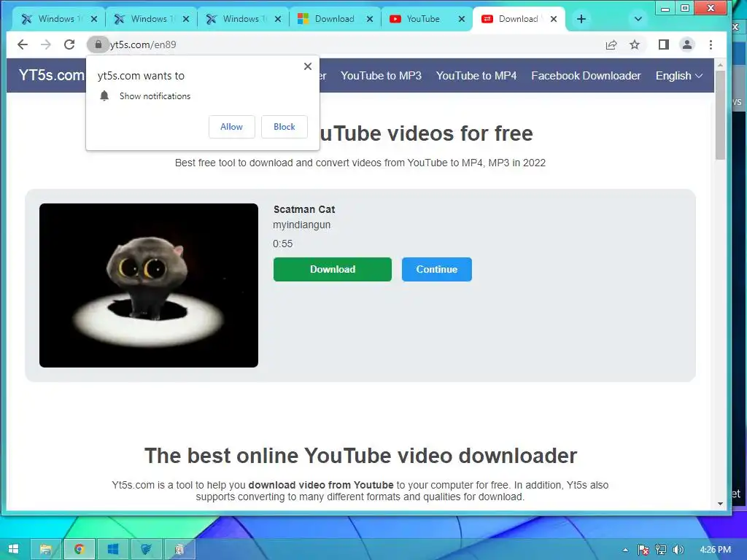Click the vertical scrollbar thumb
This screenshot has height=560, width=747.
pos(720,115)
